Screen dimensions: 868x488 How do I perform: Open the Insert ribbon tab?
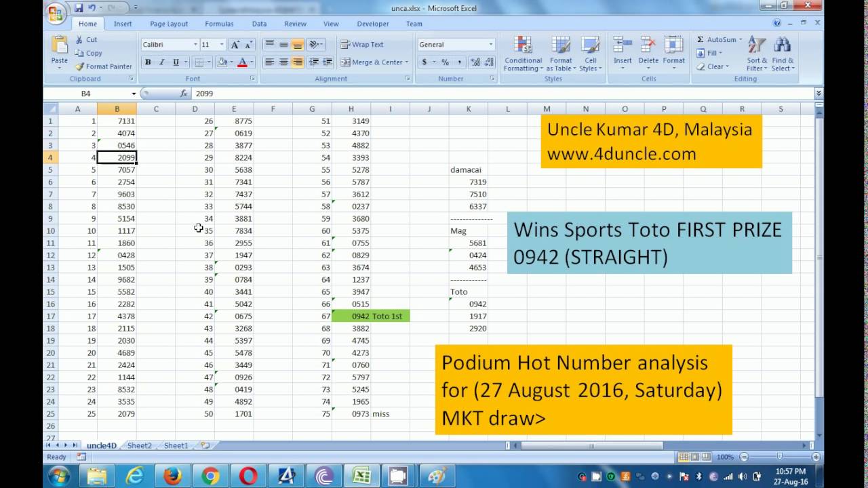(x=123, y=24)
